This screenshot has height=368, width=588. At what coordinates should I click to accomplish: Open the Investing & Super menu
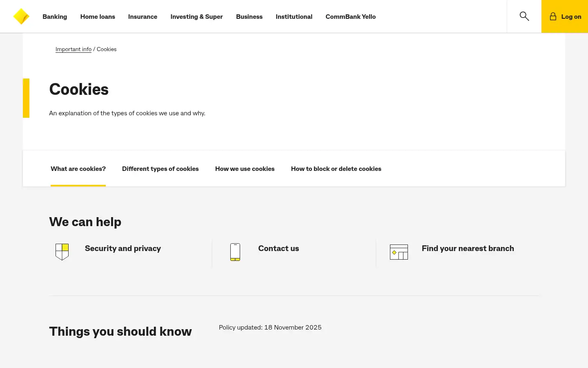click(196, 17)
